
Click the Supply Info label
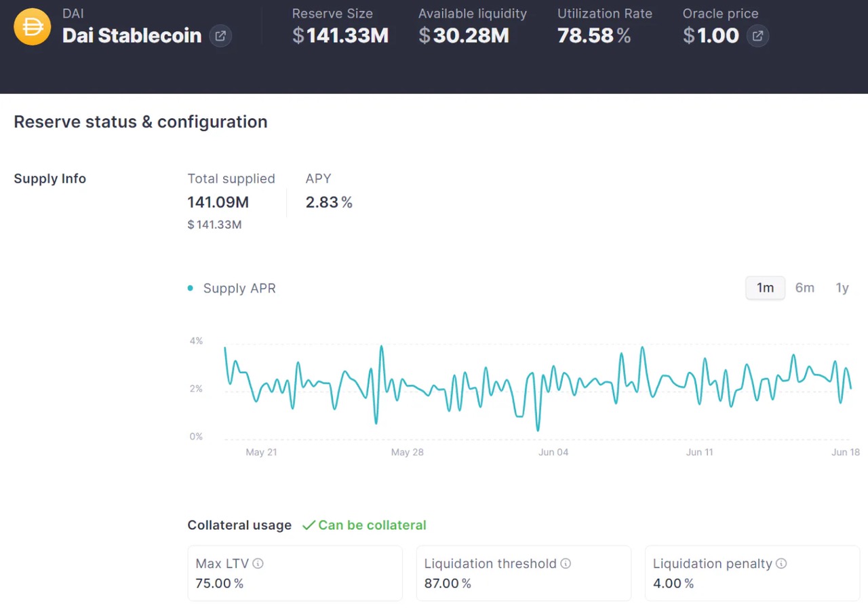click(50, 178)
